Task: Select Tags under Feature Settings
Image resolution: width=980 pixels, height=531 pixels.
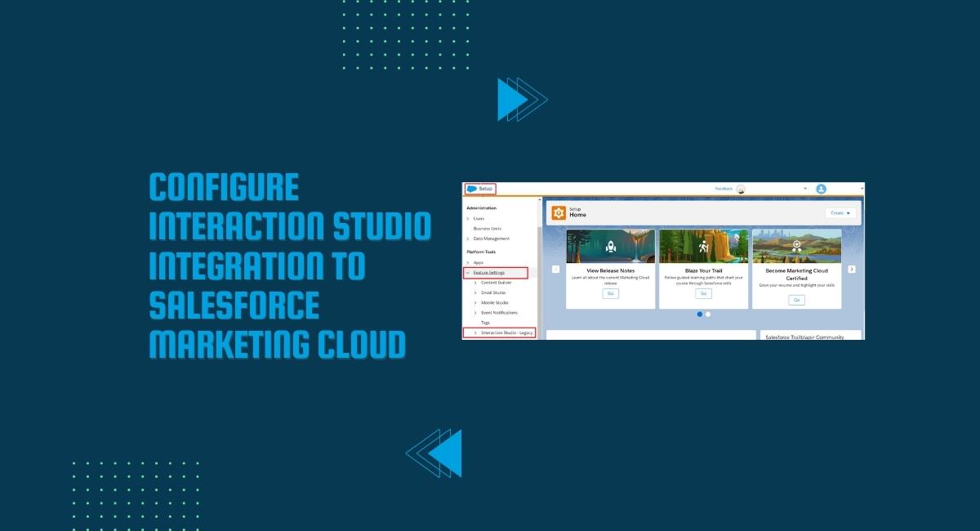Action: pyautogui.click(x=485, y=323)
